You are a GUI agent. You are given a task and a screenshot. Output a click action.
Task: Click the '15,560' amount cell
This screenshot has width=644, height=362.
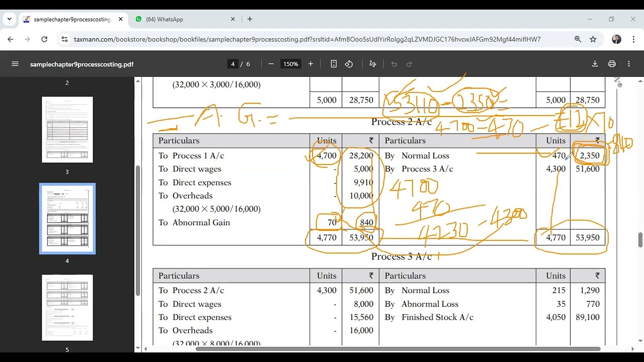click(361, 317)
